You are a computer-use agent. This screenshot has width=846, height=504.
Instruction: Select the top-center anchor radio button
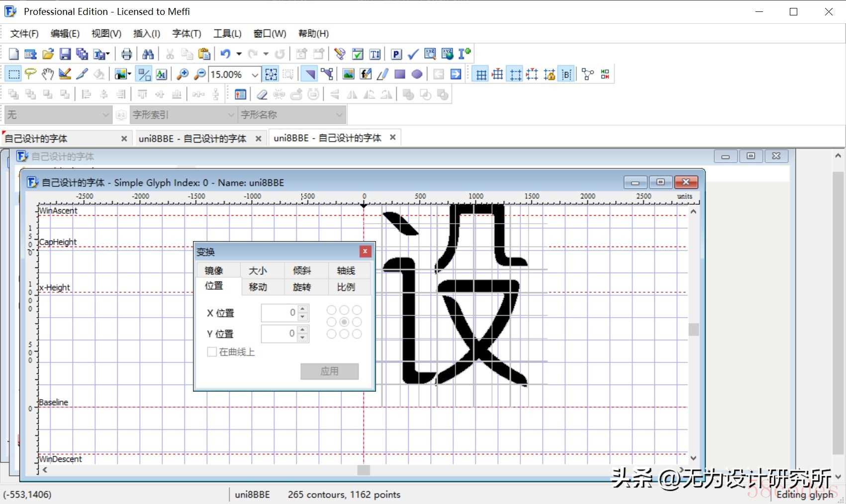[344, 310]
